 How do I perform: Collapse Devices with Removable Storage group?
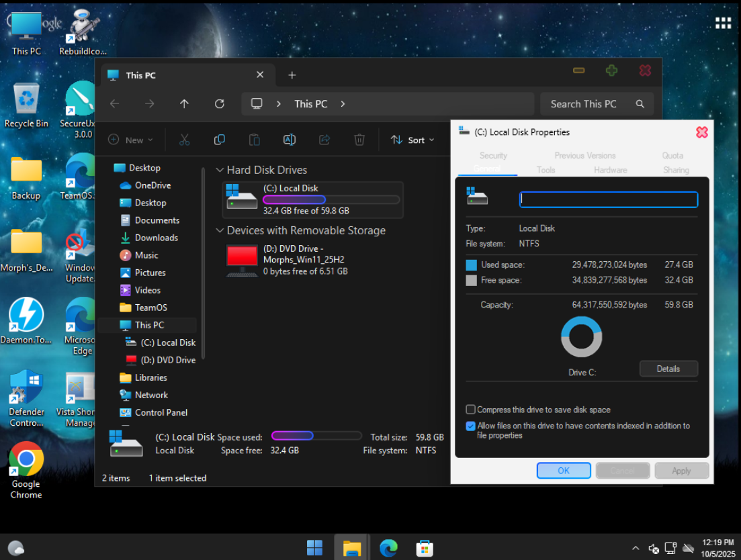click(x=219, y=231)
